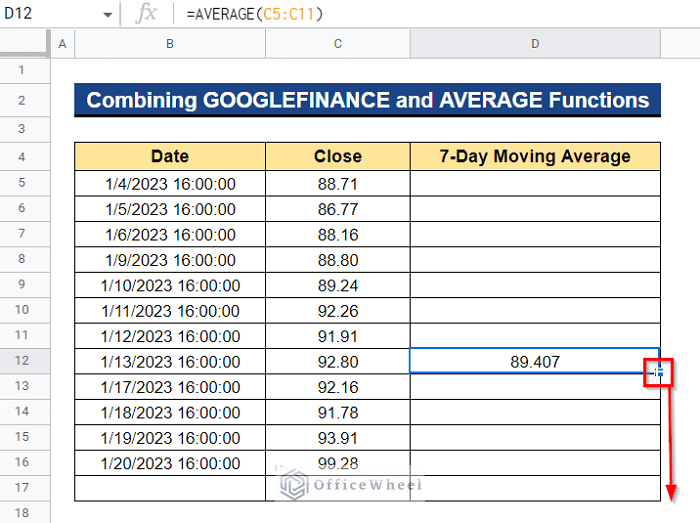Screen dimensions: 700x523
Task: Click the Close value 88.16
Action: 338,234
